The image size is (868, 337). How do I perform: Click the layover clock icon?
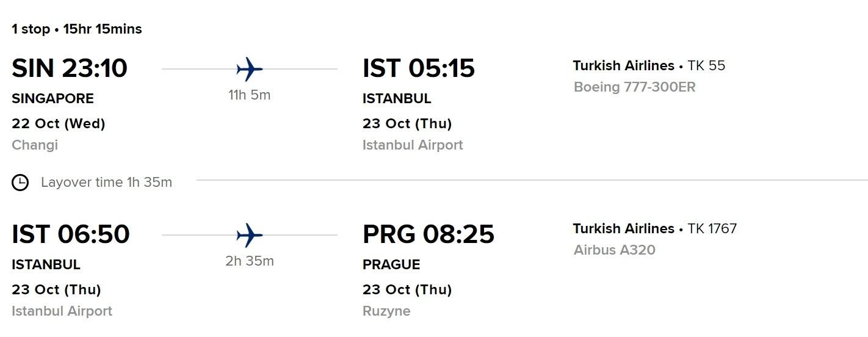click(20, 183)
